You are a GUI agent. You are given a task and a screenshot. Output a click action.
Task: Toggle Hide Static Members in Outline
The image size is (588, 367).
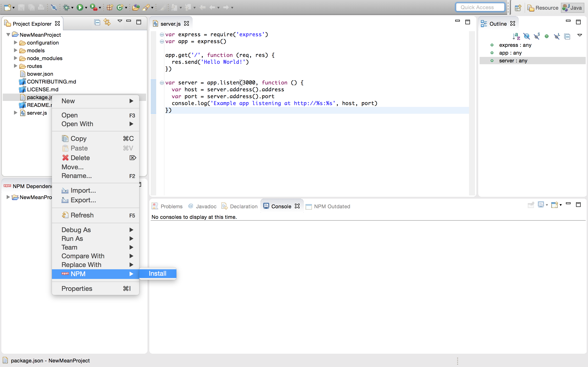click(537, 36)
